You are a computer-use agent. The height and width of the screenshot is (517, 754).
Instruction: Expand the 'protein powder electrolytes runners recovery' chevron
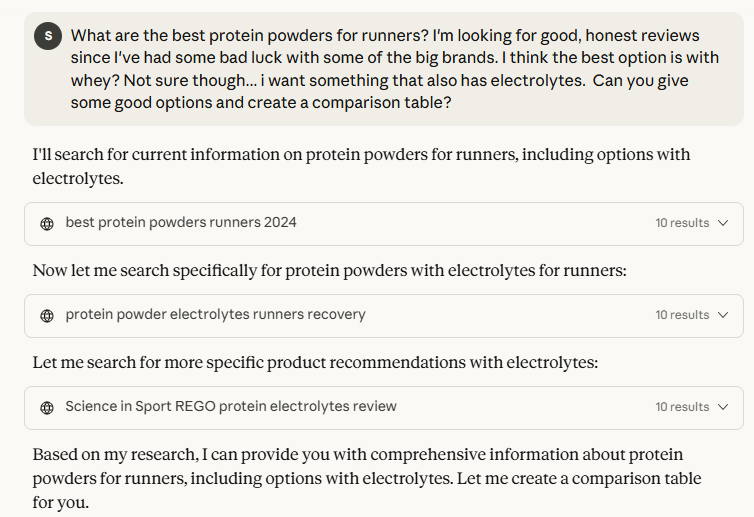723,315
